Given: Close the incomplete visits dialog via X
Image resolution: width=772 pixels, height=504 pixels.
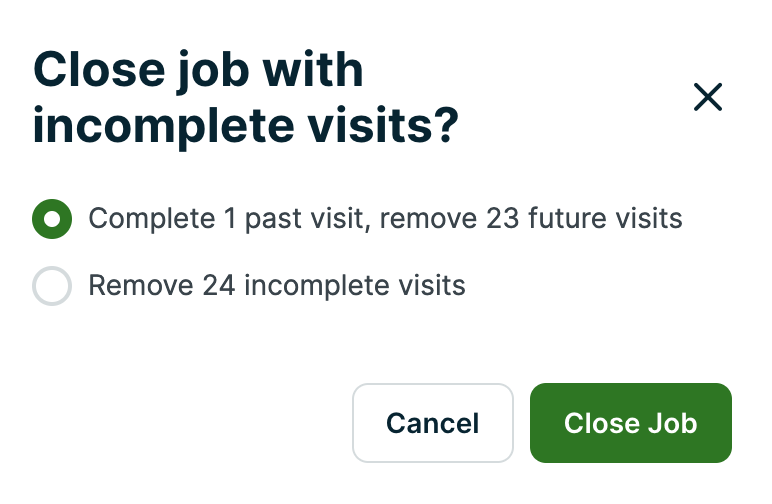Looking at the screenshot, I should pos(707,97).
